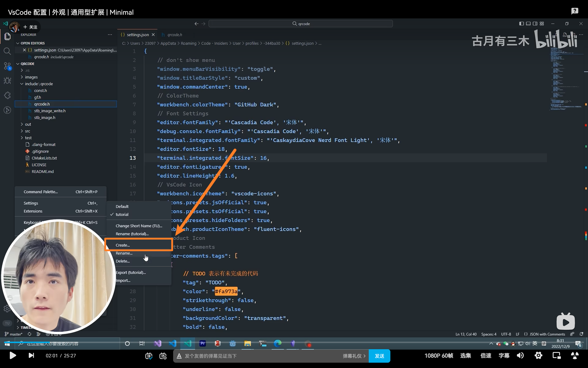Choose Extensions from the gear menu
588x368 pixels.
click(60, 211)
